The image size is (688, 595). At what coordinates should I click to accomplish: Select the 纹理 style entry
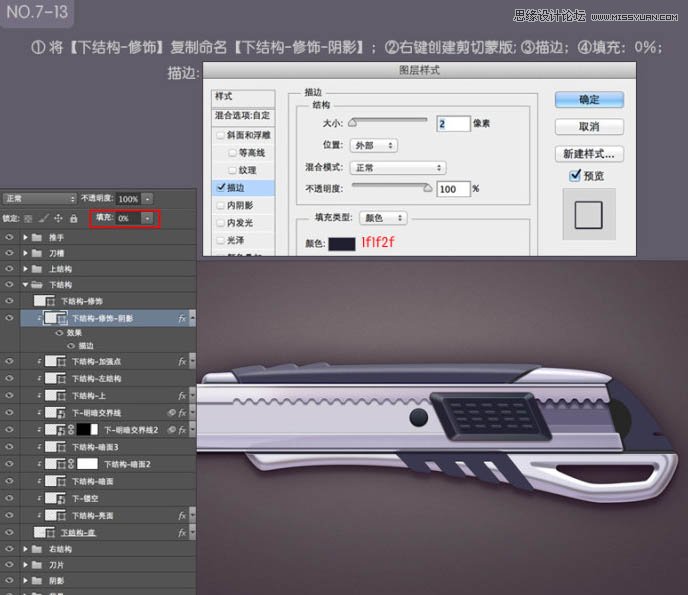(x=247, y=170)
